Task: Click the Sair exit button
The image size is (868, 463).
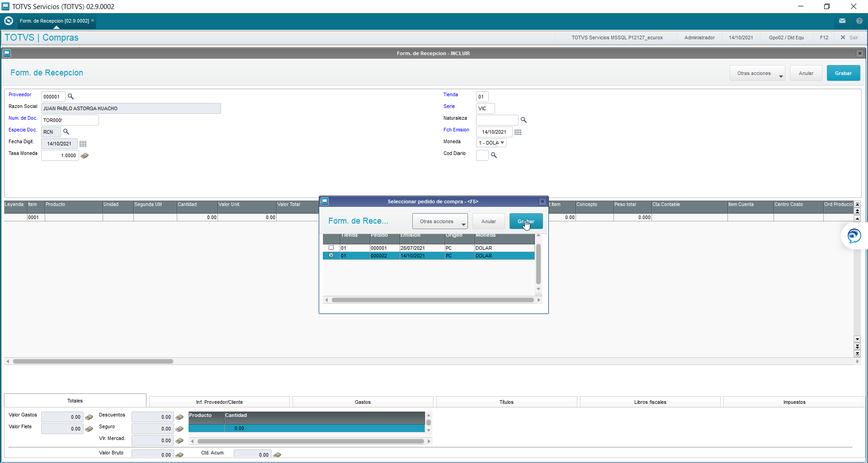Action: [x=849, y=37]
